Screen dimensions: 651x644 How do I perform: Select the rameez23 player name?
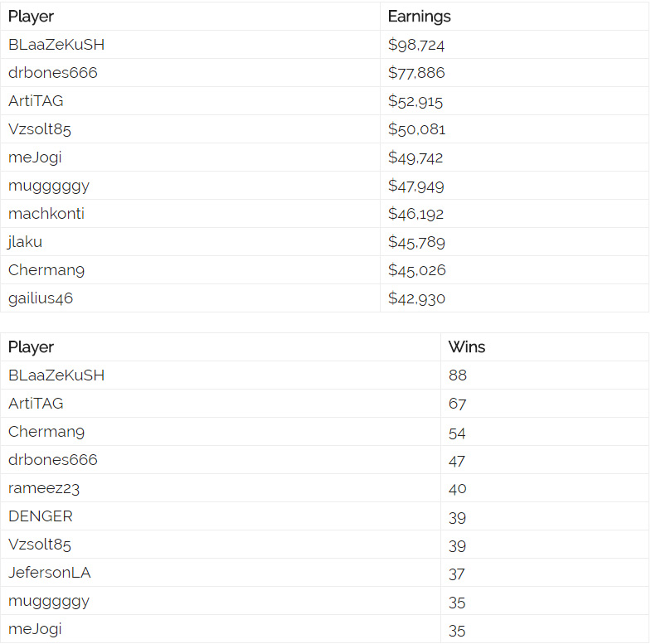pos(44,488)
